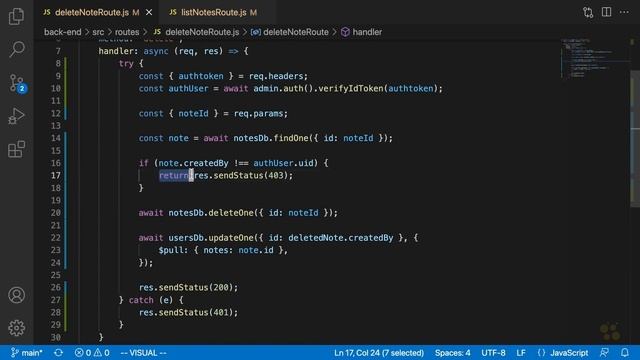Click the back-end breadcrumb segment

[x=62, y=32]
